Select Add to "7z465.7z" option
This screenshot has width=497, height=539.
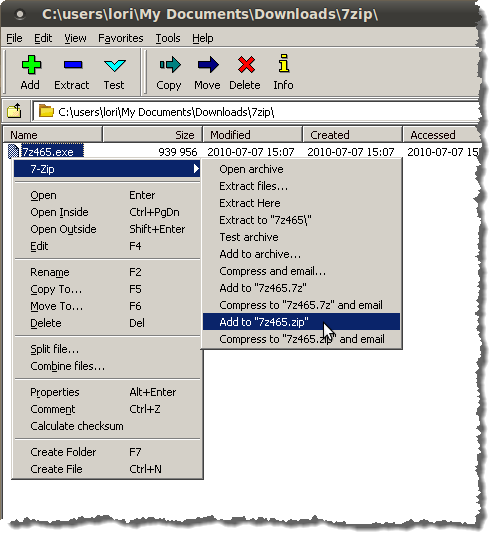301,288
